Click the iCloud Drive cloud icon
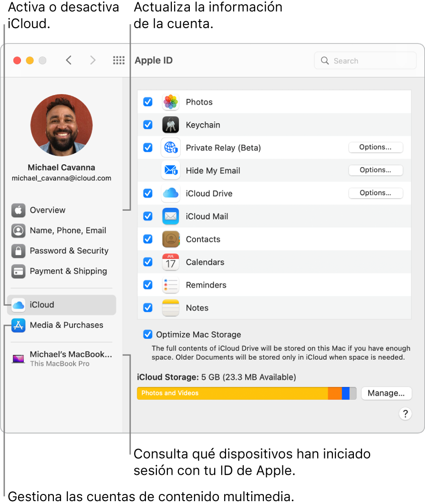Viewport: 425px width, 504px height. click(171, 193)
